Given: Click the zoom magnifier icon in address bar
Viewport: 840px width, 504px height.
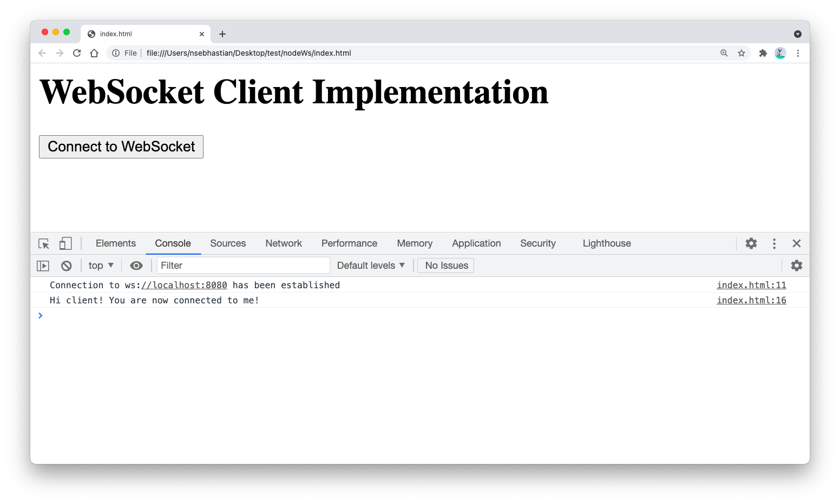Looking at the screenshot, I should click(x=724, y=53).
